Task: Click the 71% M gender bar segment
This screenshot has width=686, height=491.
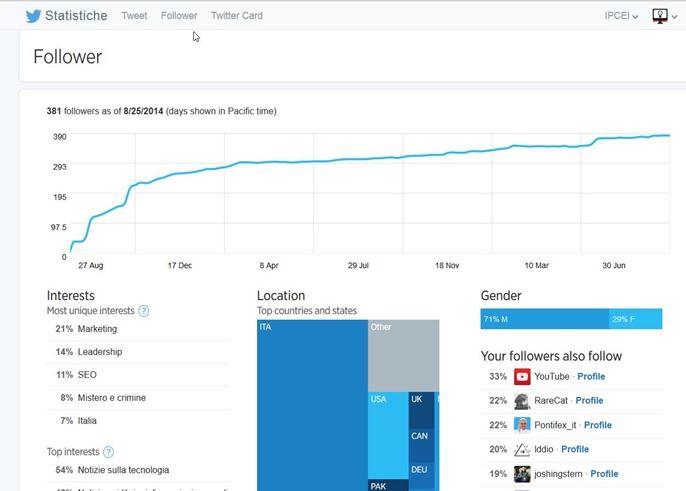Action: click(545, 319)
